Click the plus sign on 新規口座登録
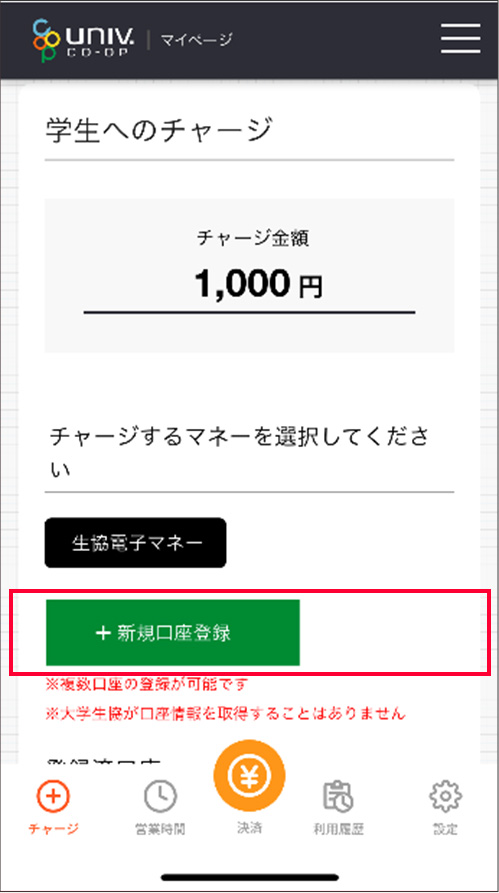 (103, 633)
